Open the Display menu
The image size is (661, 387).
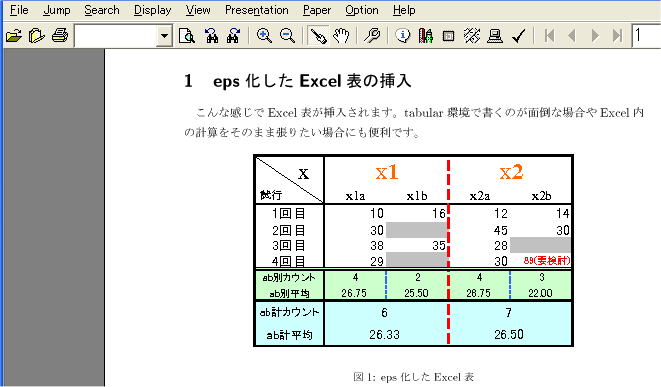point(152,10)
